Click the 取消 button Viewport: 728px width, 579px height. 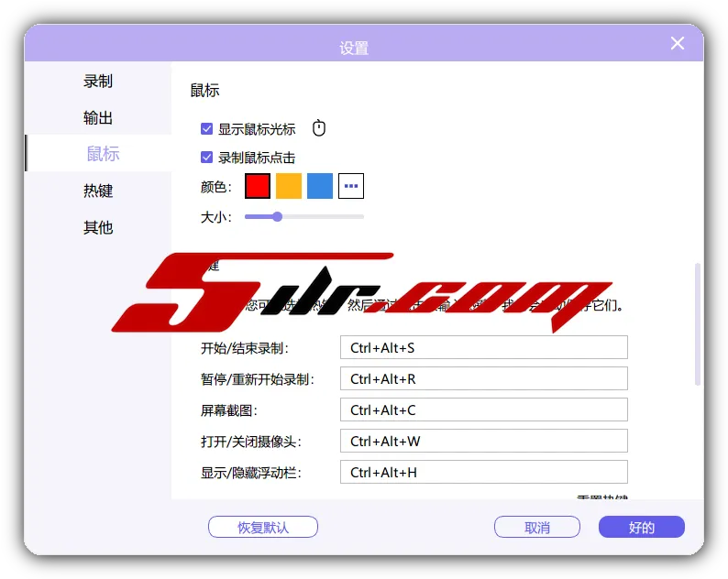(x=537, y=527)
